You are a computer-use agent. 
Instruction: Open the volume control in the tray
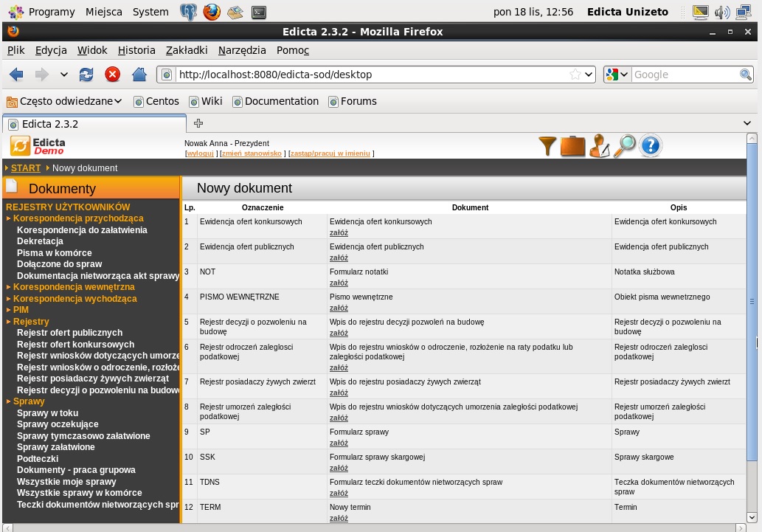(722, 12)
